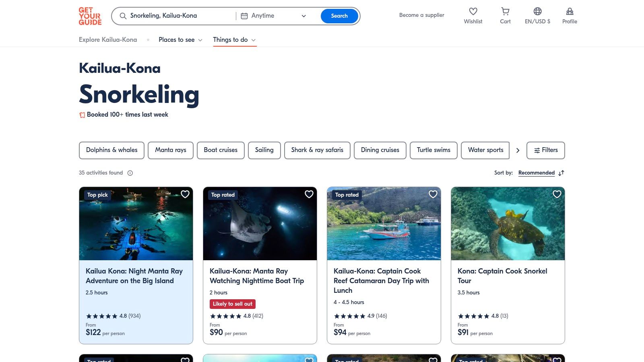Click the calendar icon beside Anytime
The width and height of the screenshot is (644, 362).
click(244, 16)
